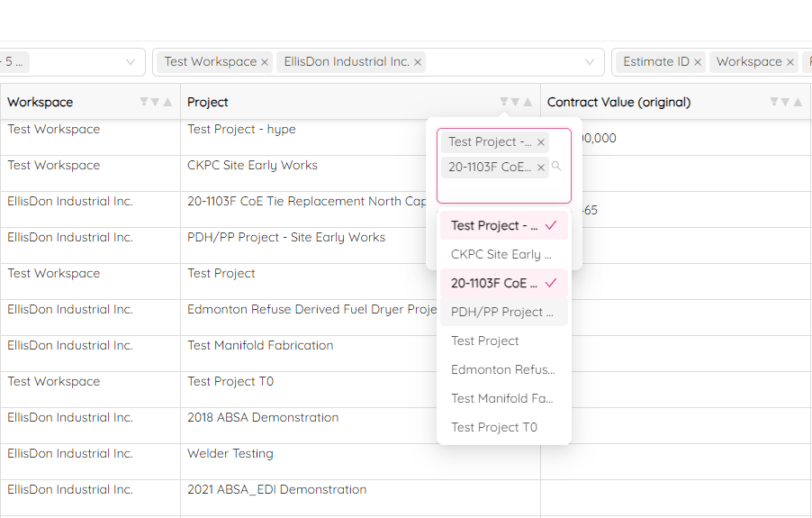Image resolution: width=812 pixels, height=518 pixels.
Task: Sort Workspace column ascending
Action: (167, 102)
